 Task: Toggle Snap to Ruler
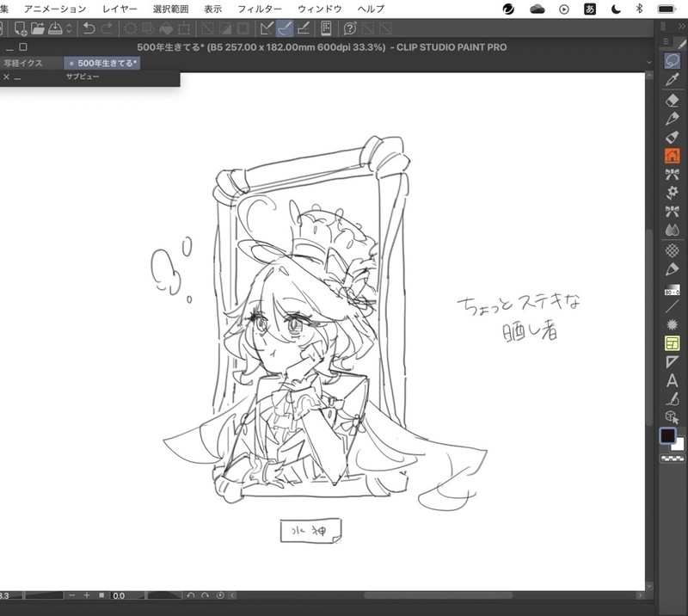tap(267, 28)
